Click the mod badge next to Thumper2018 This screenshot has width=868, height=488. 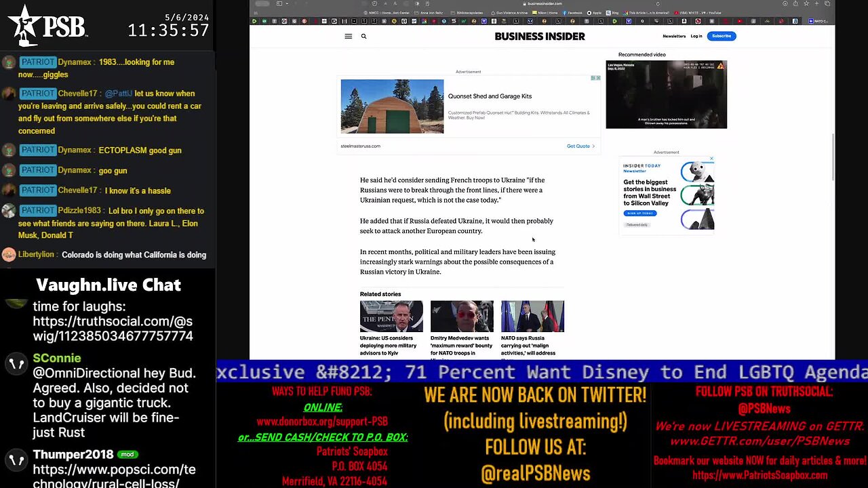127,454
